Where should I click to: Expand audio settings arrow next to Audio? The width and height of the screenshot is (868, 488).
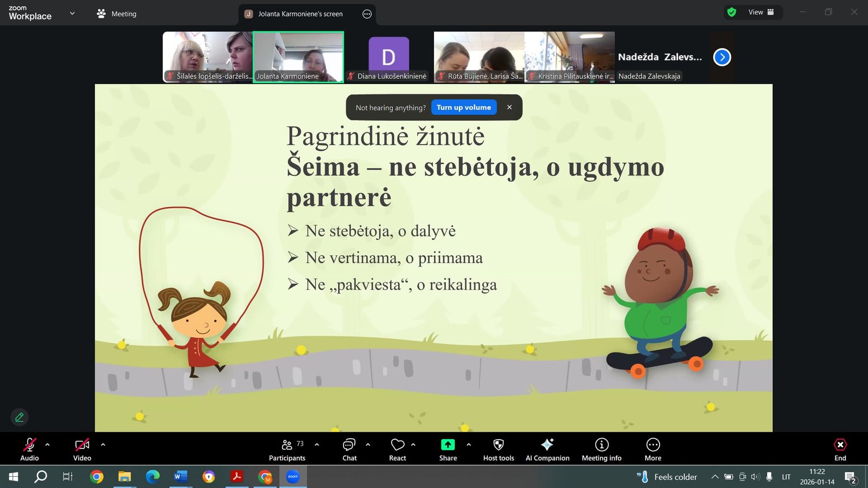[x=48, y=445]
